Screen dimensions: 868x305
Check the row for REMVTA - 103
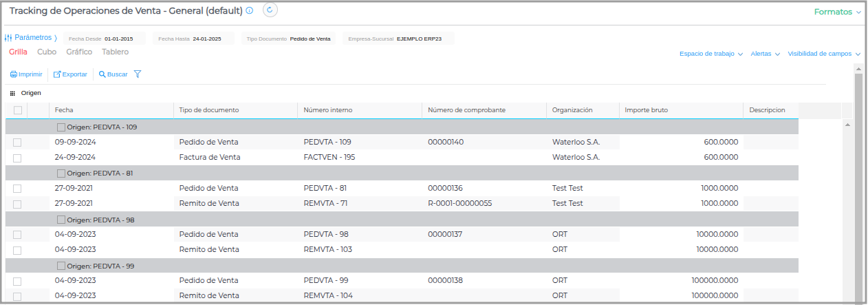click(17, 251)
